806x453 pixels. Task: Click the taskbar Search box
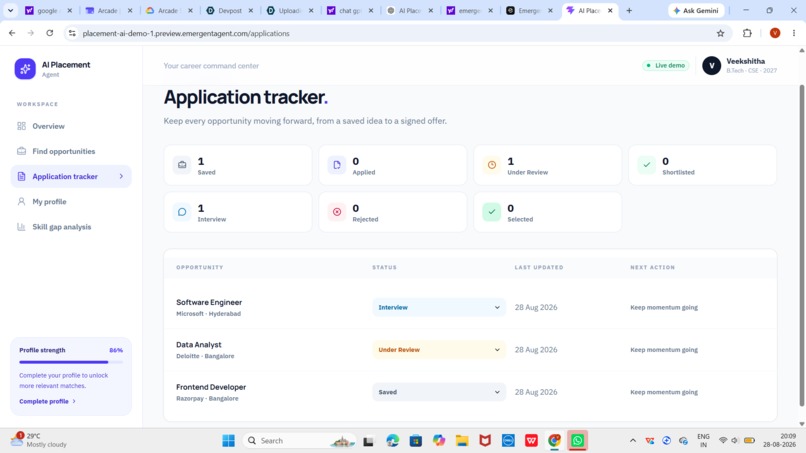click(x=299, y=440)
